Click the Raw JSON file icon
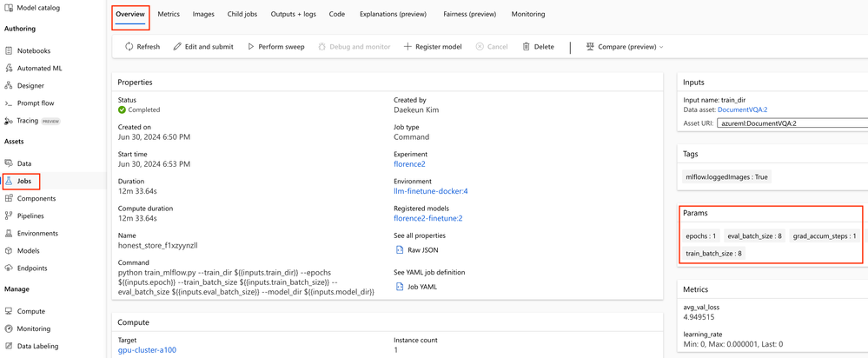This screenshot has height=358, width=868. point(400,250)
